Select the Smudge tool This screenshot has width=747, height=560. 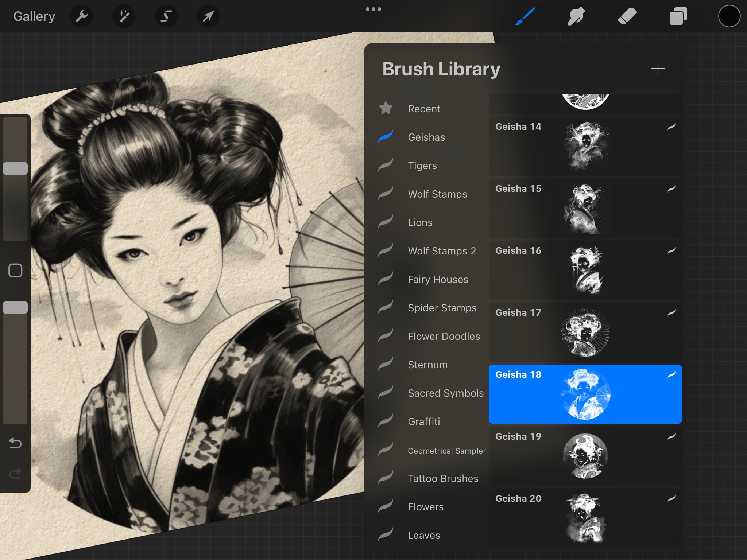pyautogui.click(x=576, y=16)
